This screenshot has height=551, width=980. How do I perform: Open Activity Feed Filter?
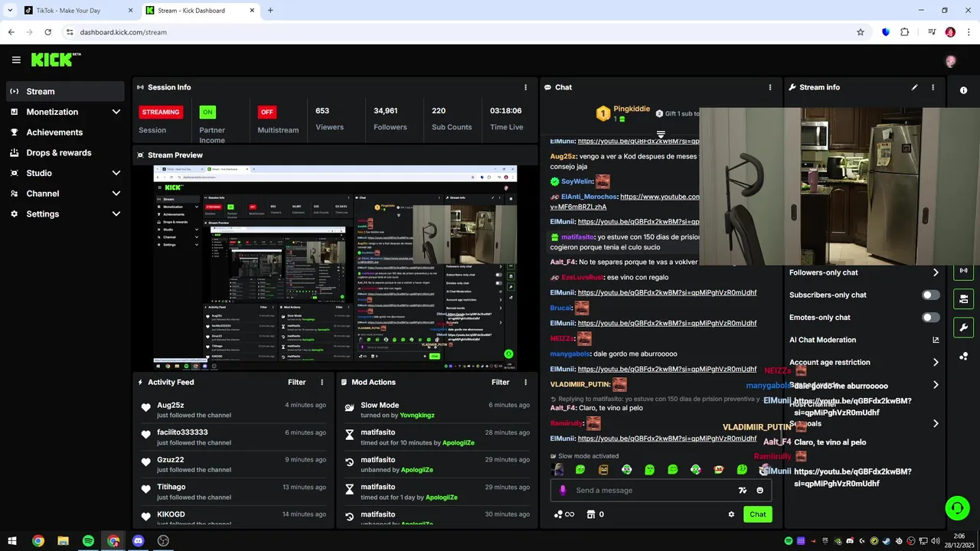pos(297,382)
